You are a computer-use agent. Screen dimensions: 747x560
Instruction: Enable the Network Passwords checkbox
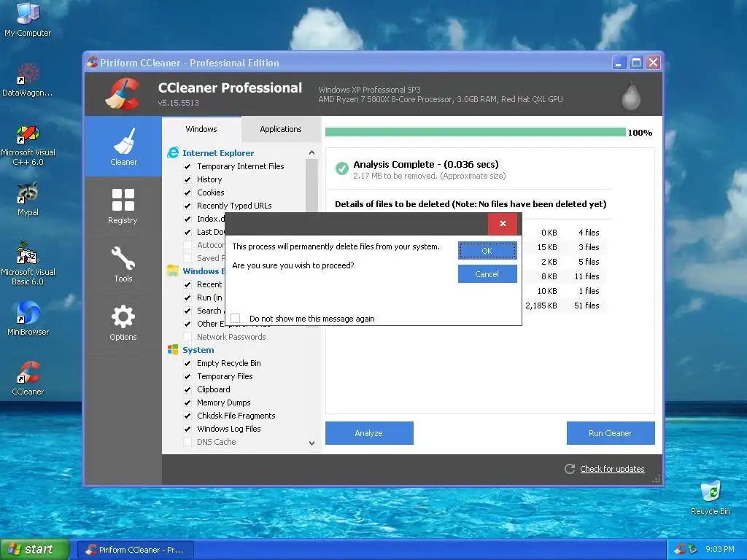click(187, 337)
